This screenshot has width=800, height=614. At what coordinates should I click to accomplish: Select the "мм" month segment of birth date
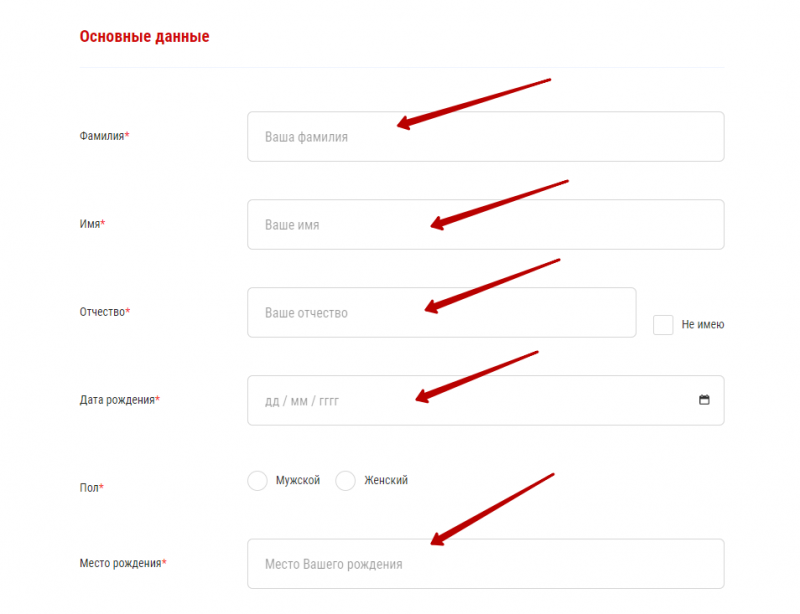point(300,401)
